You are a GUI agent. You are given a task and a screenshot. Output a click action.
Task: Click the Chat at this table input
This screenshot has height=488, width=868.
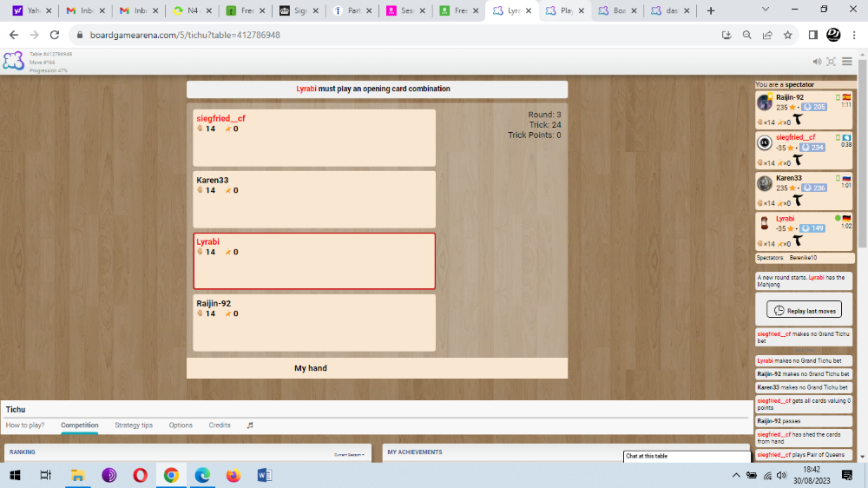point(687,456)
